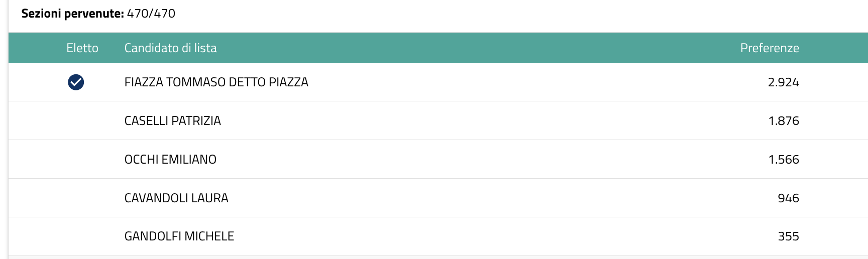868x259 pixels.
Task: Click the Eletto column header
Action: pos(82,48)
